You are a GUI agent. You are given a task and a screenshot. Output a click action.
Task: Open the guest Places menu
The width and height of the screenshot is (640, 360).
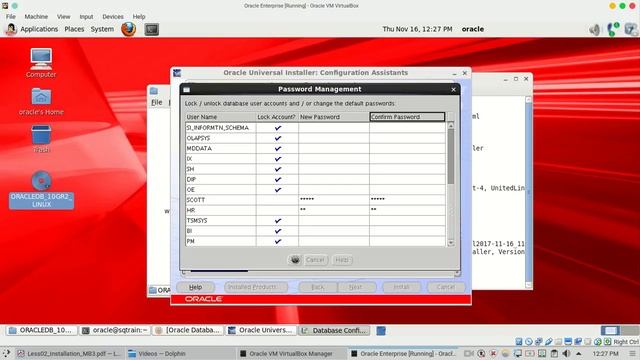point(74,29)
